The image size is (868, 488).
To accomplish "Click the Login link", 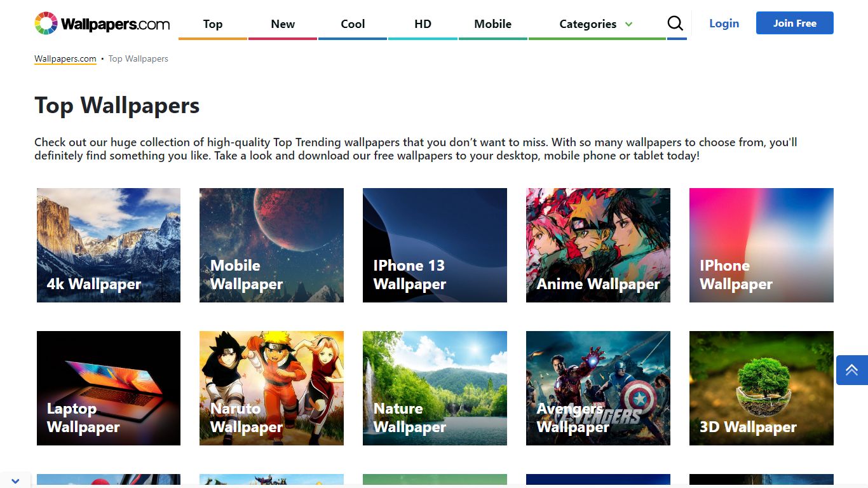I will pos(724,24).
